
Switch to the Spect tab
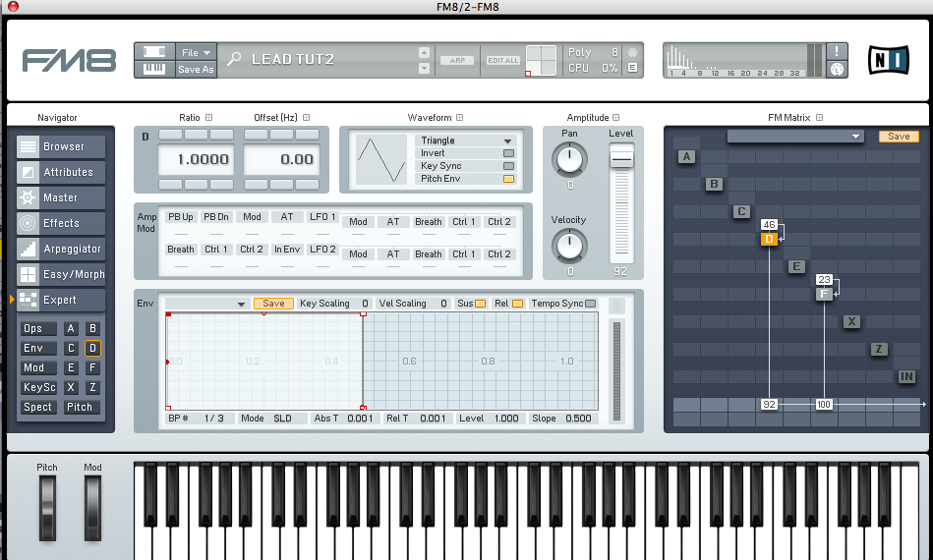click(x=38, y=407)
